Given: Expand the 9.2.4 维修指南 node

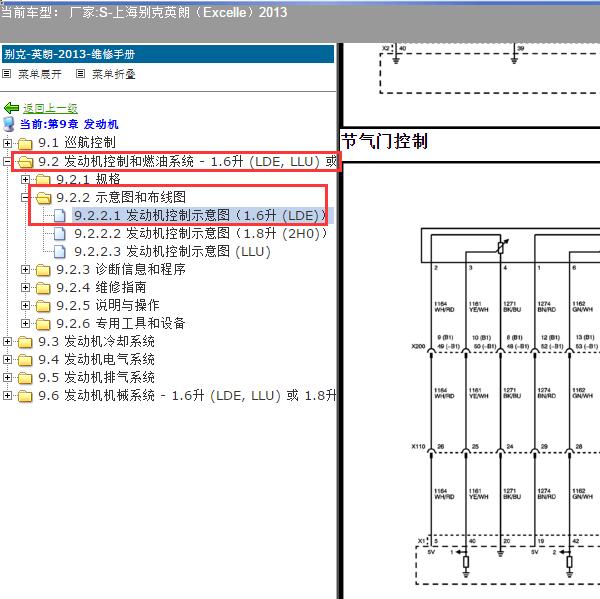Looking at the screenshot, I should click(x=25, y=287).
